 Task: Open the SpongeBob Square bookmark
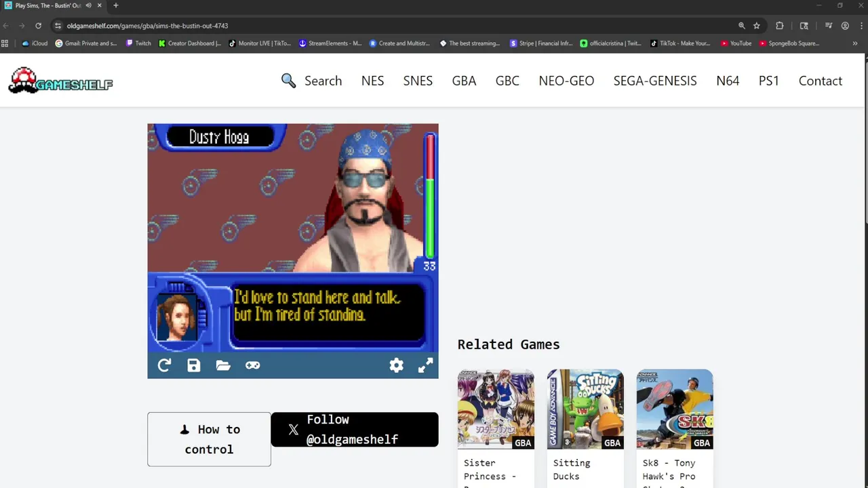tap(789, 43)
